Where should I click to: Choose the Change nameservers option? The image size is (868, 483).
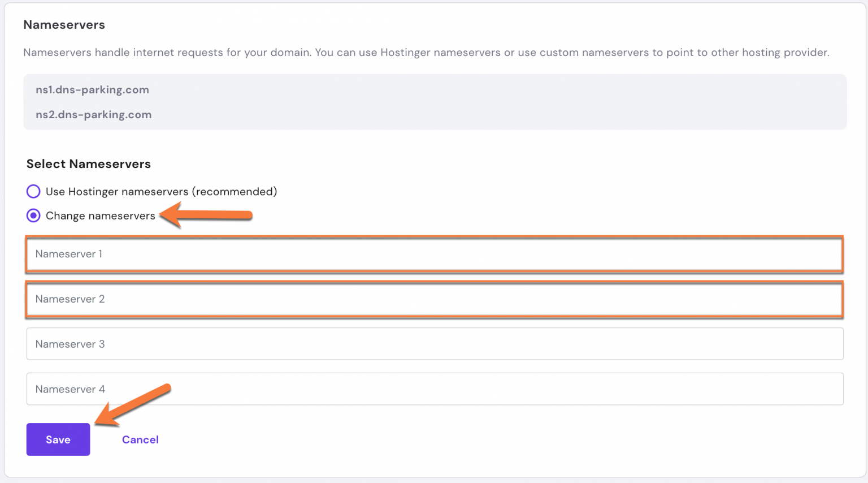[33, 215]
